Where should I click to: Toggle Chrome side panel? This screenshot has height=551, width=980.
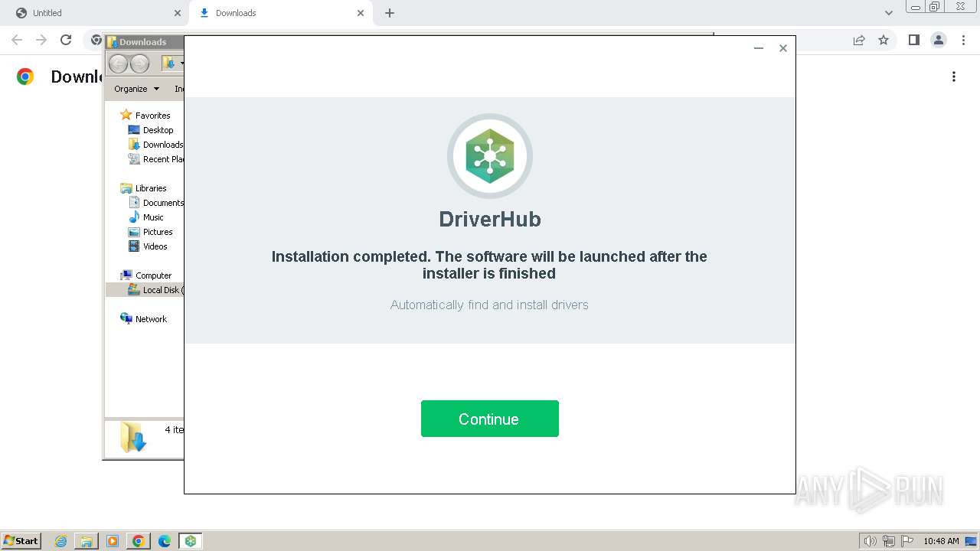tap(913, 40)
